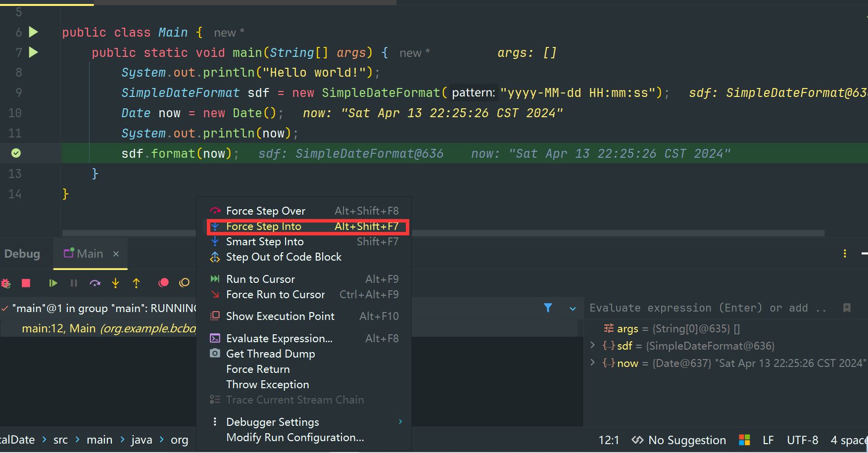Click org in breadcrumb path

(x=179, y=440)
